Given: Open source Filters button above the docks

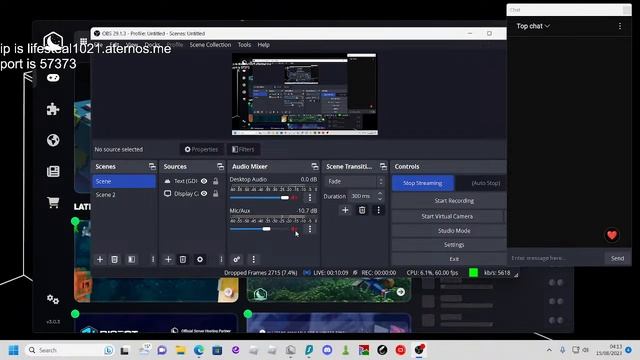Looking at the screenshot, I should [x=243, y=149].
